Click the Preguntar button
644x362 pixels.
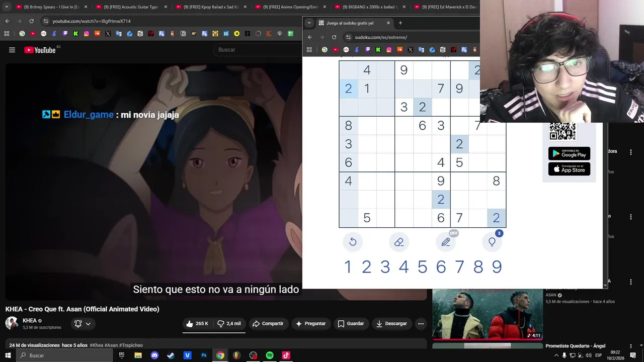pos(310,324)
